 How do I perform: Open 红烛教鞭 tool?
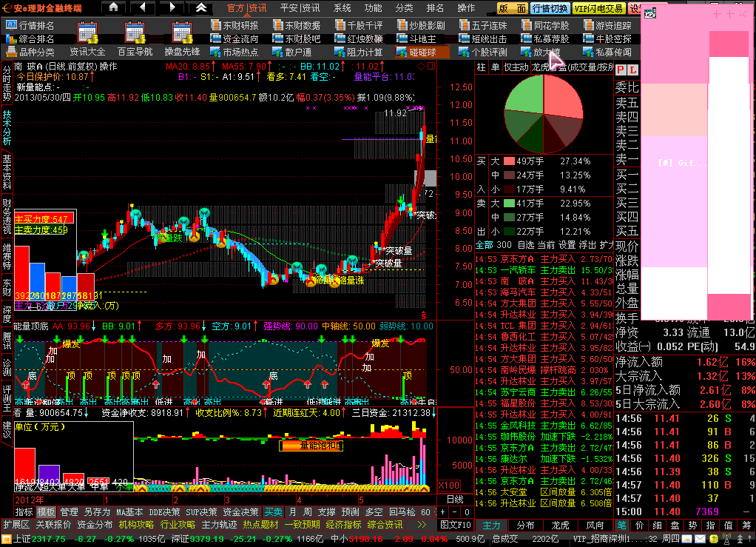(360, 38)
